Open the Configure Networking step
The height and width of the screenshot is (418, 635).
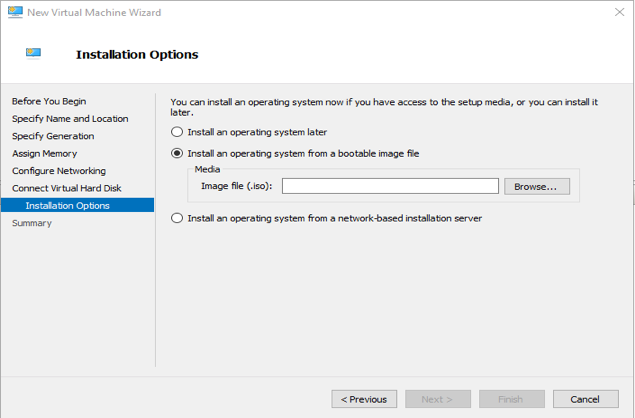(59, 171)
